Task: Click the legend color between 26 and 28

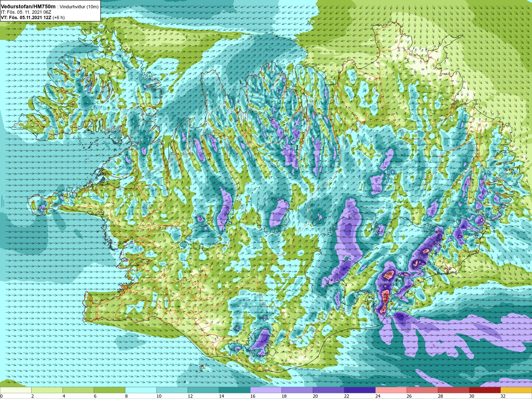Action: (422, 390)
